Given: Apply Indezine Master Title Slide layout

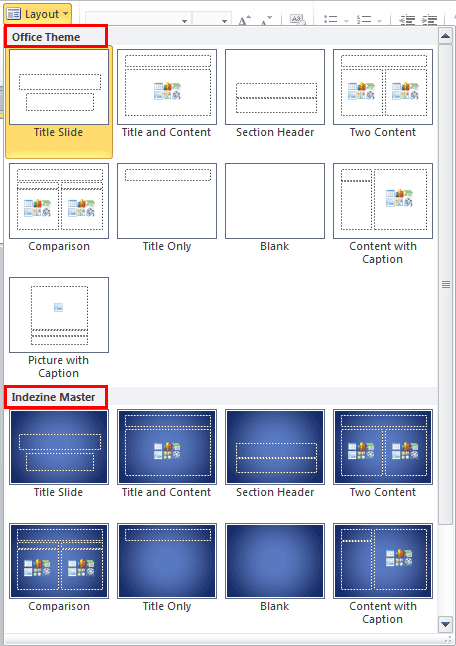Looking at the screenshot, I should (x=59, y=454).
